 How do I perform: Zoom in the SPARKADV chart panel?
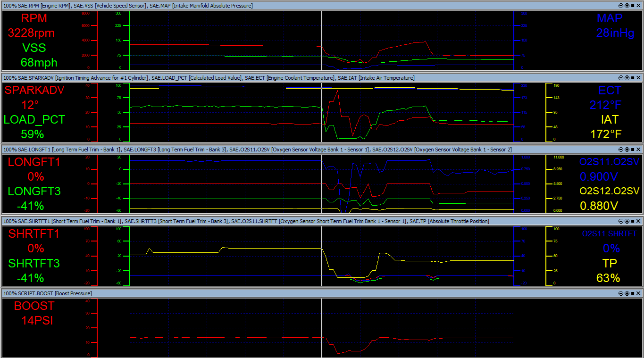click(627, 78)
